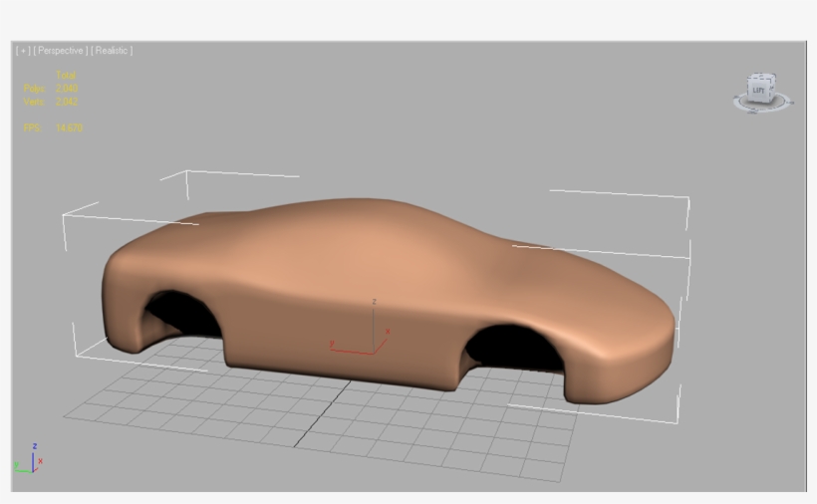Click the ViewCube Left face
Viewport: 817px width, 504px height.
(x=758, y=91)
